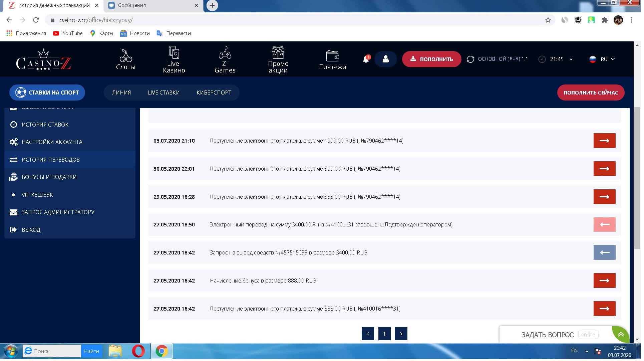Click the СТАВКИ НА СПОРТ button
This screenshot has width=644, height=361.
click(47, 93)
